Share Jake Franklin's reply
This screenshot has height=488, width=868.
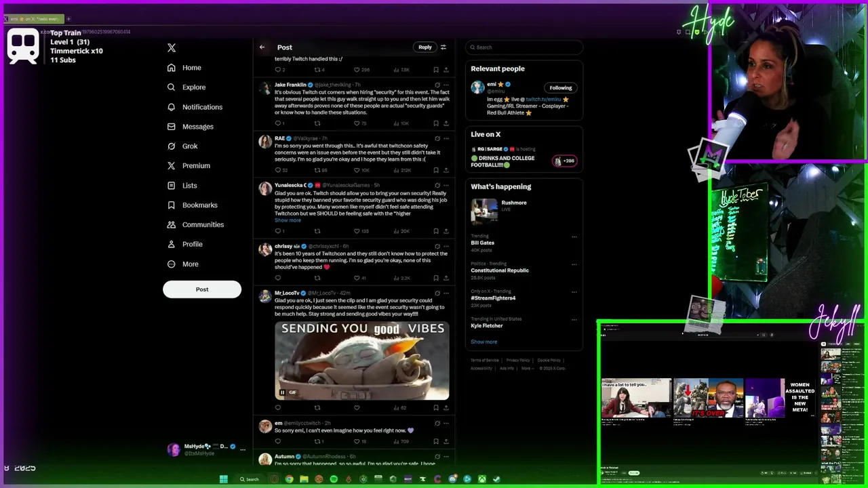(x=446, y=123)
